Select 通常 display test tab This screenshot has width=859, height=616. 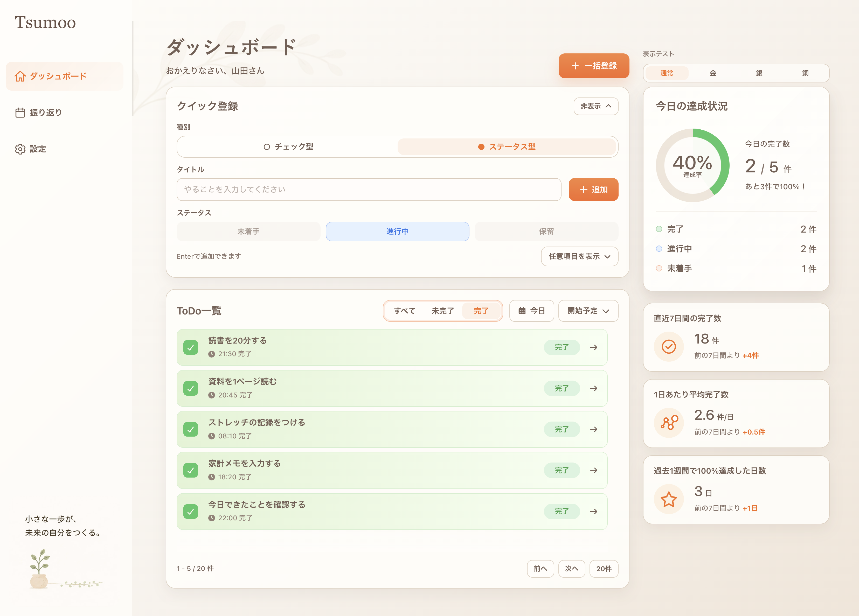pyautogui.click(x=667, y=73)
